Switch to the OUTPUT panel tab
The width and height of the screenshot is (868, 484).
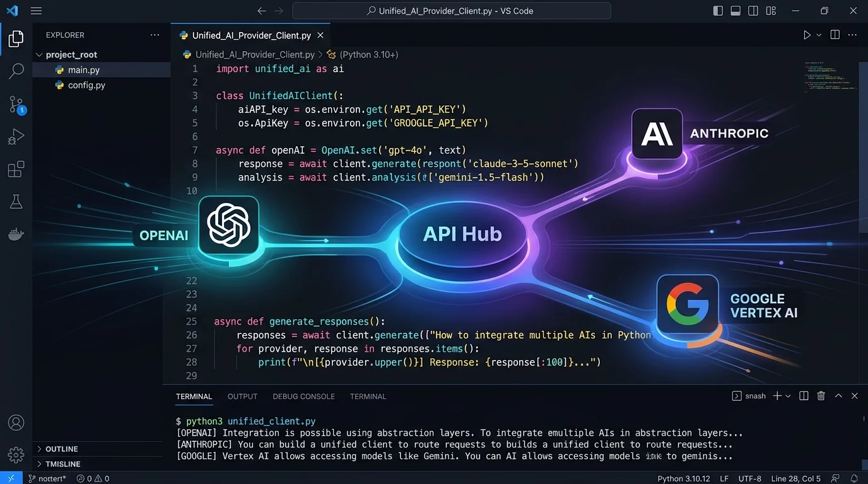coord(242,396)
